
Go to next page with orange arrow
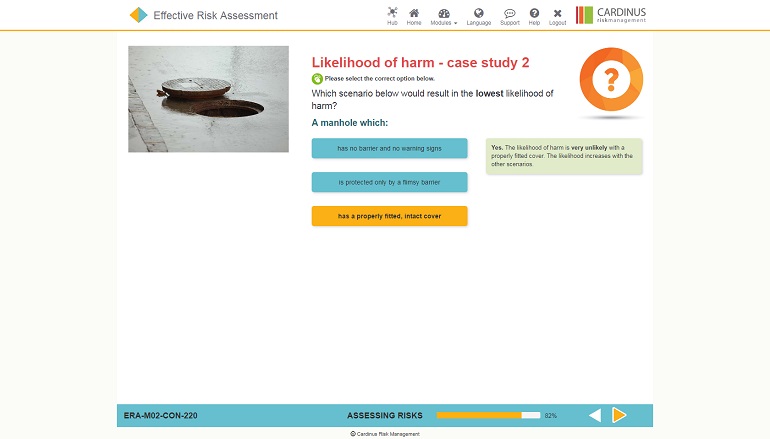coord(619,415)
